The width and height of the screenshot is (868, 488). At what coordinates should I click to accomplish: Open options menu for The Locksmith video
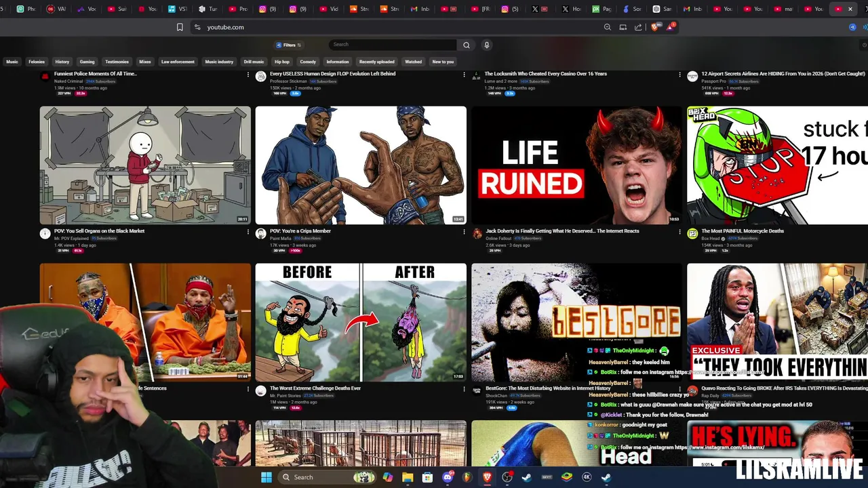tap(679, 75)
